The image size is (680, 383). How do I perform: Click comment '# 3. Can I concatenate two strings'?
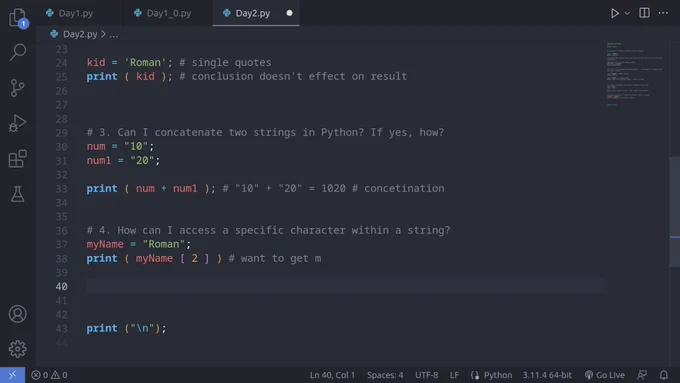tap(265, 132)
